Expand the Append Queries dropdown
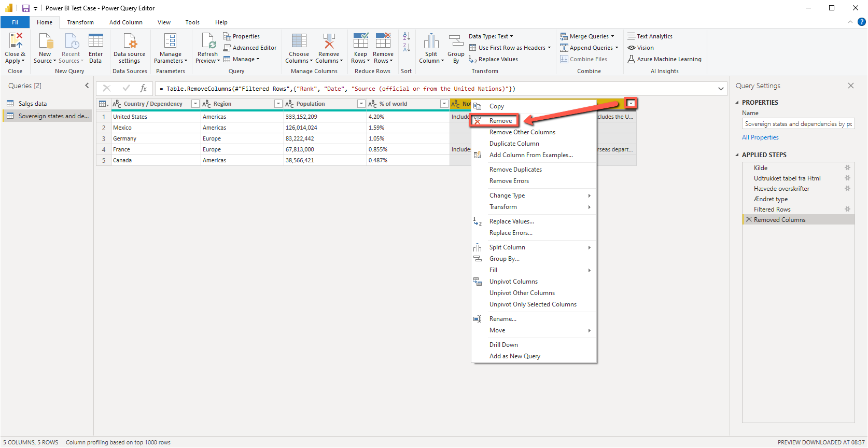The image size is (868, 448). [617, 48]
